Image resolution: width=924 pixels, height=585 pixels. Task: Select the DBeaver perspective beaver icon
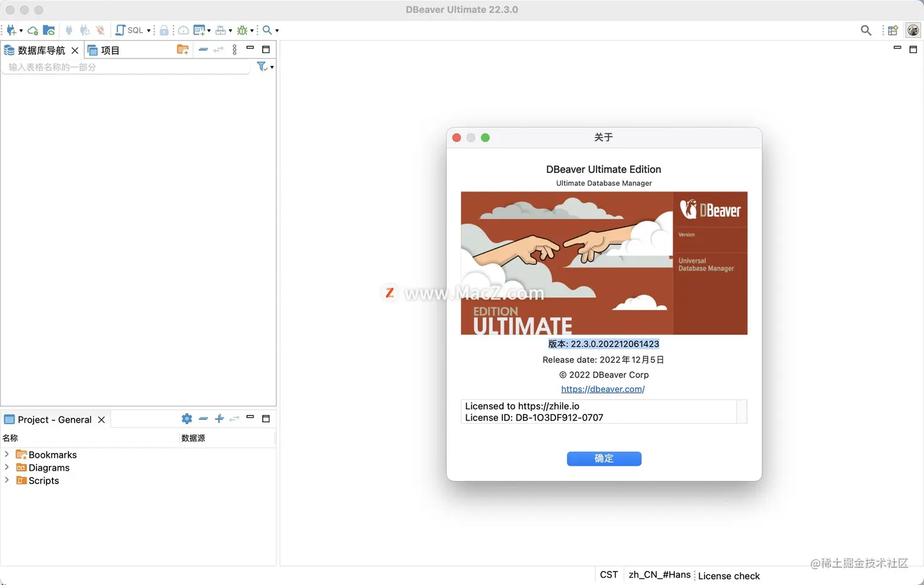[913, 30]
